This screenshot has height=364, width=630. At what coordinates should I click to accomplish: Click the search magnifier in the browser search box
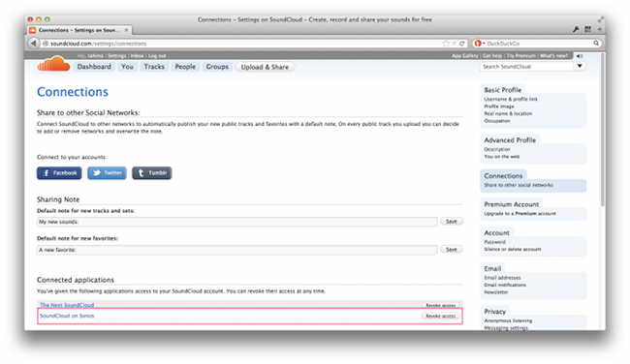tap(596, 43)
